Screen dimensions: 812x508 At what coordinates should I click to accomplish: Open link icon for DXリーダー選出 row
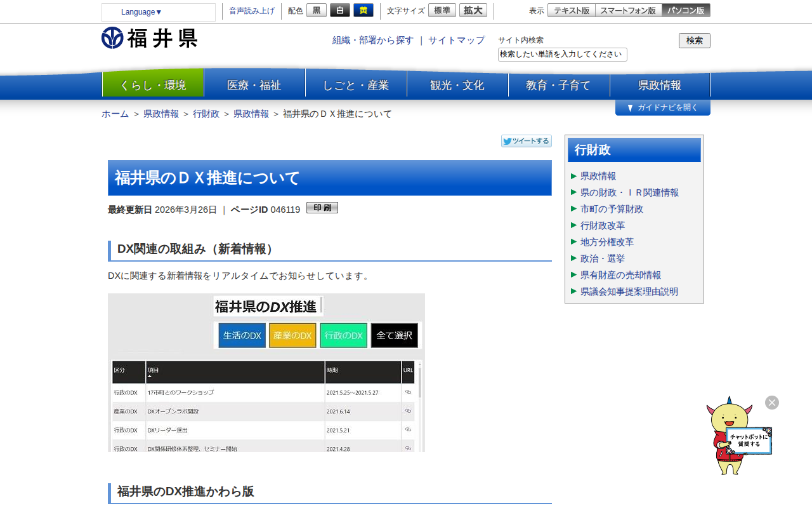tap(408, 430)
